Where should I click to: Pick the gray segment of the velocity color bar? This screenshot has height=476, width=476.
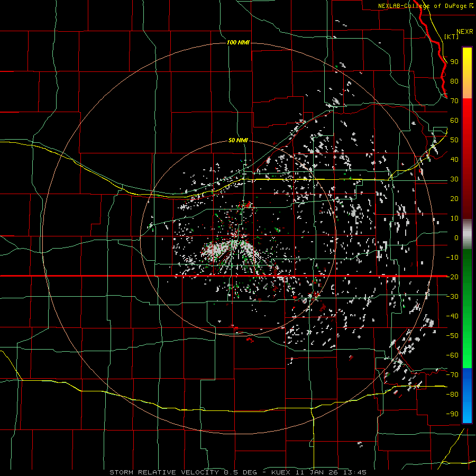(467, 234)
